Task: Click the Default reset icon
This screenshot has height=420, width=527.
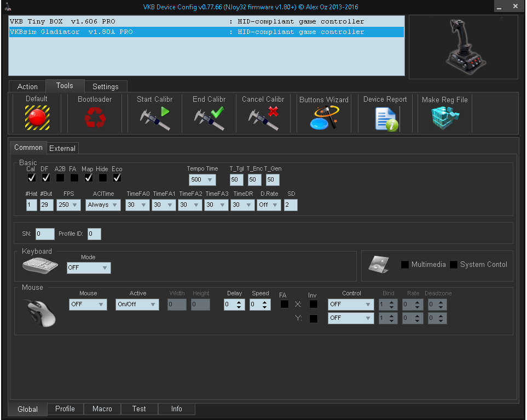Action: coord(37,117)
